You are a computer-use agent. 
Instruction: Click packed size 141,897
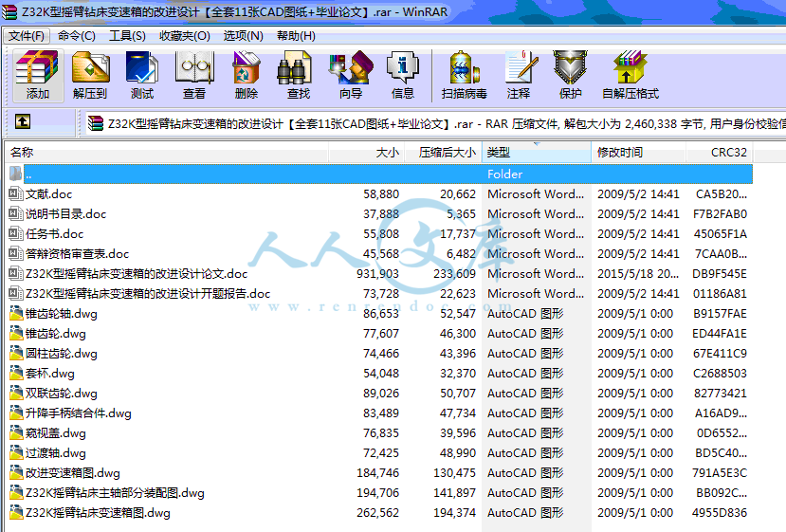[455, 493]
